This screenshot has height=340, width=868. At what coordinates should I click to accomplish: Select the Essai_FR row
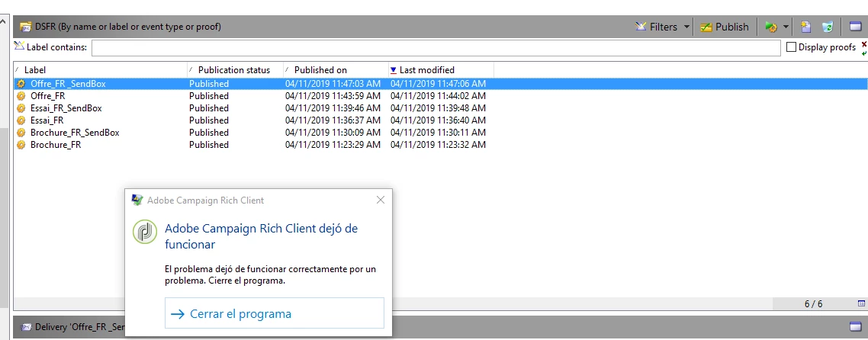[441, 120]
